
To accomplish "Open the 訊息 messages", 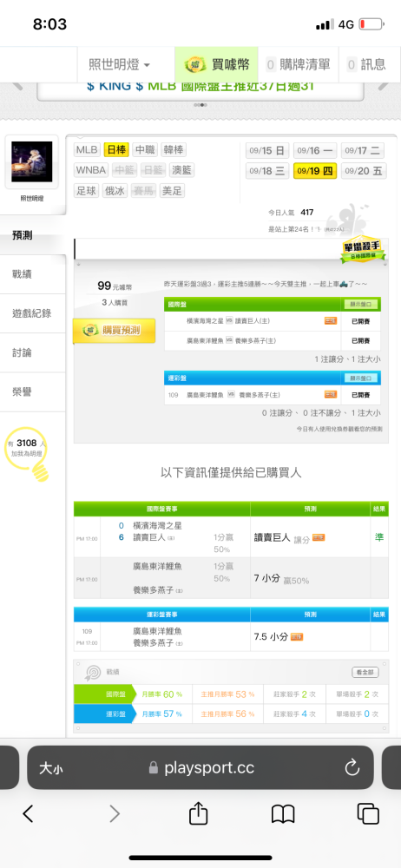I will pos(366,64).
